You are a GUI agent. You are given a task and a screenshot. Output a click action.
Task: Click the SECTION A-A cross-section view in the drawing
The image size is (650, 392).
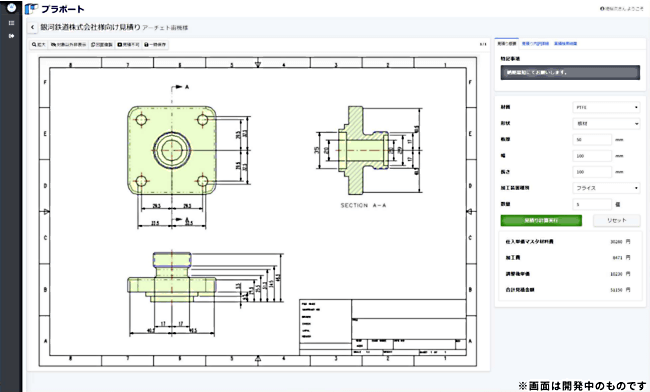[x=364, y=150]
